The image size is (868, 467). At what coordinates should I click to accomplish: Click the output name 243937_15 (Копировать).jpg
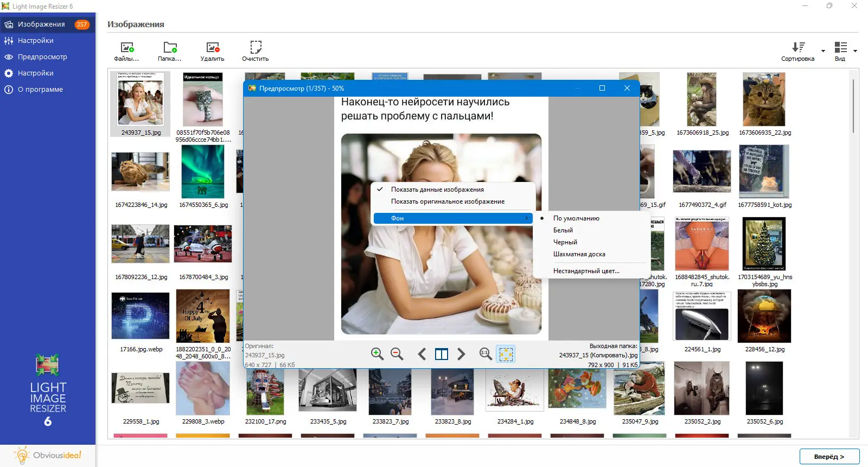coord(598,355)
